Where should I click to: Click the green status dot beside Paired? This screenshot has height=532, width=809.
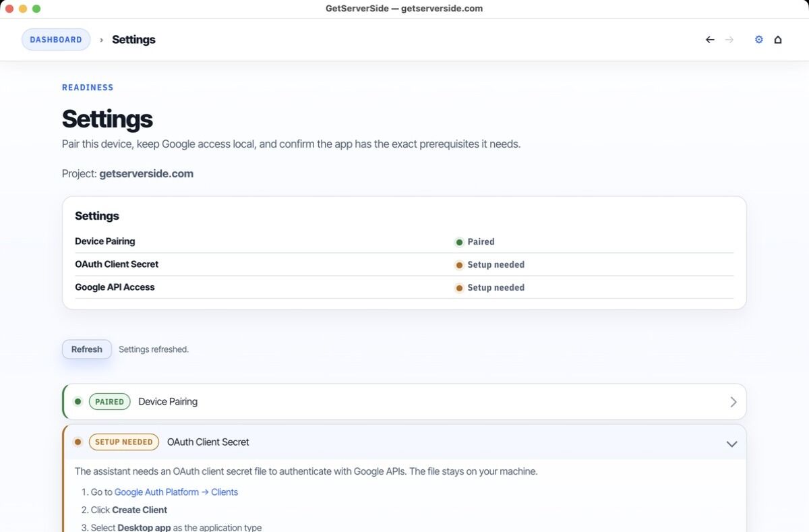click(459, 241)
